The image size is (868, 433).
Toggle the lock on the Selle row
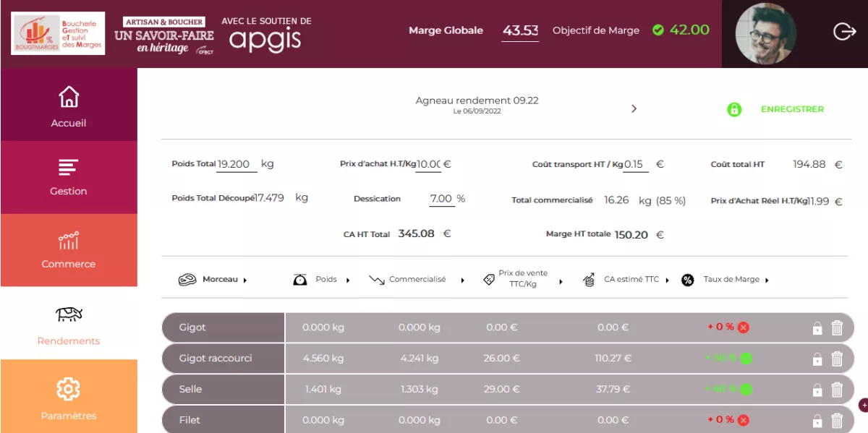pos(817,390)
